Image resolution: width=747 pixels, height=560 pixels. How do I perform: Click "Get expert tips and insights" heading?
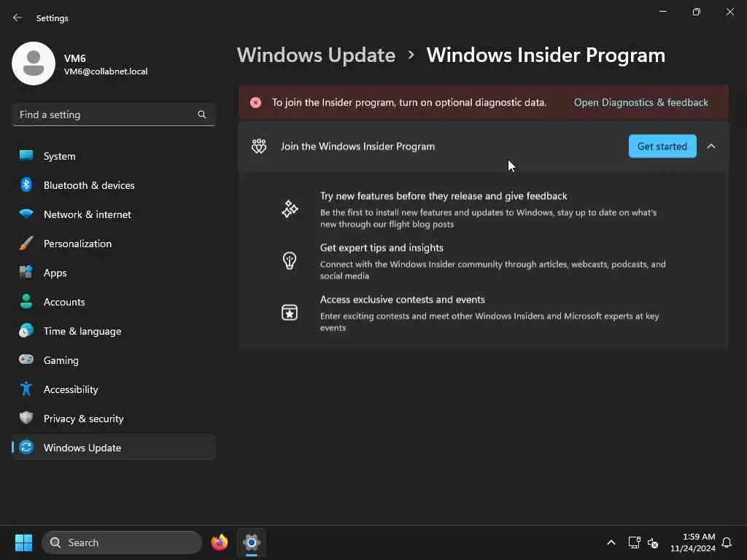tap(382, 248)
